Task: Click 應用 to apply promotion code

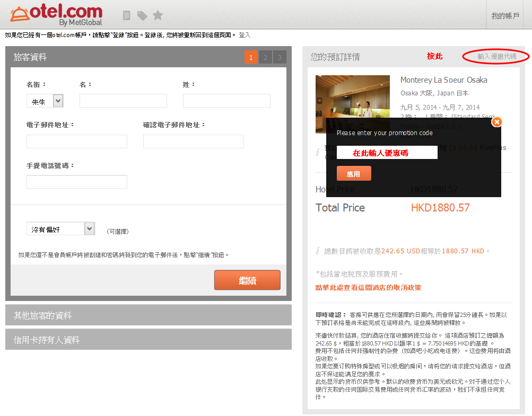Action: (354, 174)
